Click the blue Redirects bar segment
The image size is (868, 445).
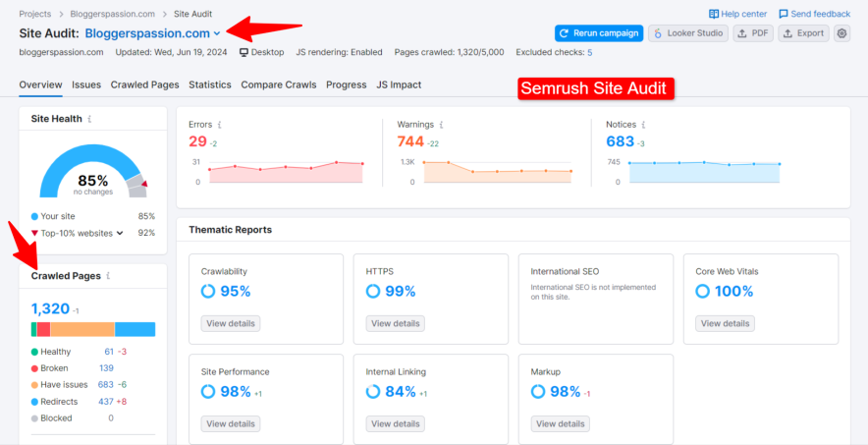point(136,329)
